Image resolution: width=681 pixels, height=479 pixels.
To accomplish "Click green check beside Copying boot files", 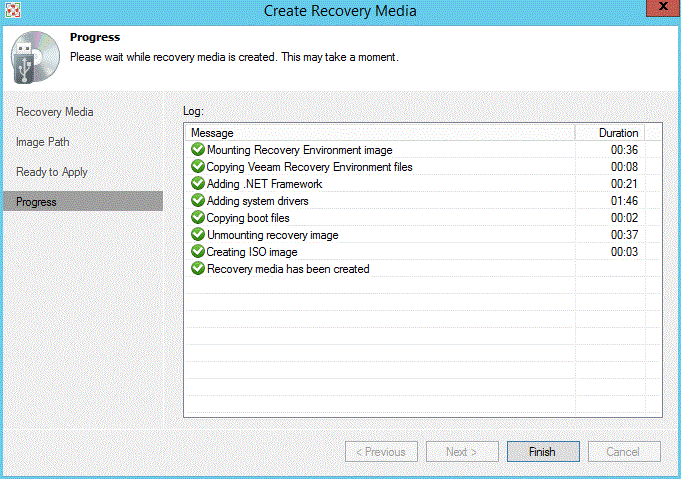I will click(197, 218).
